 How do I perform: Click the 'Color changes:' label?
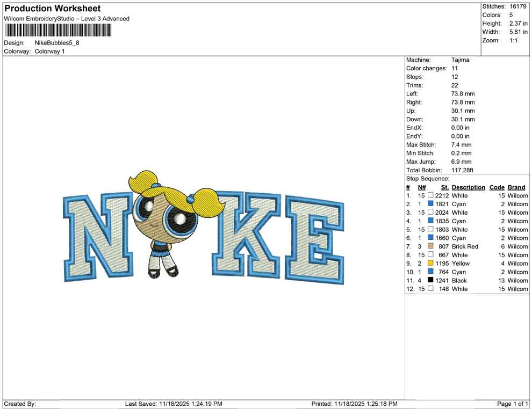tap(427, 68)
